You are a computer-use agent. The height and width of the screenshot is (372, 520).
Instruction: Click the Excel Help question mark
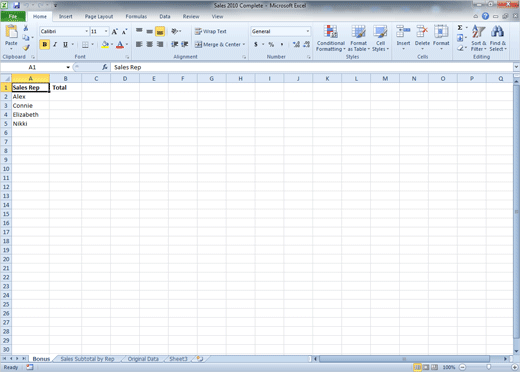(485, 16)
